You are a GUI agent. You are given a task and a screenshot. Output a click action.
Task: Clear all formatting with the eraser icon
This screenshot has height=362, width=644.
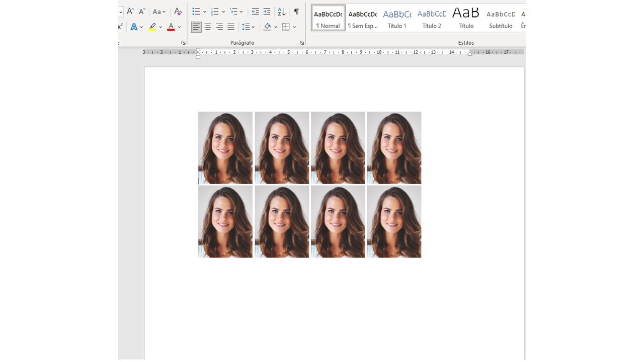[178, 11]
